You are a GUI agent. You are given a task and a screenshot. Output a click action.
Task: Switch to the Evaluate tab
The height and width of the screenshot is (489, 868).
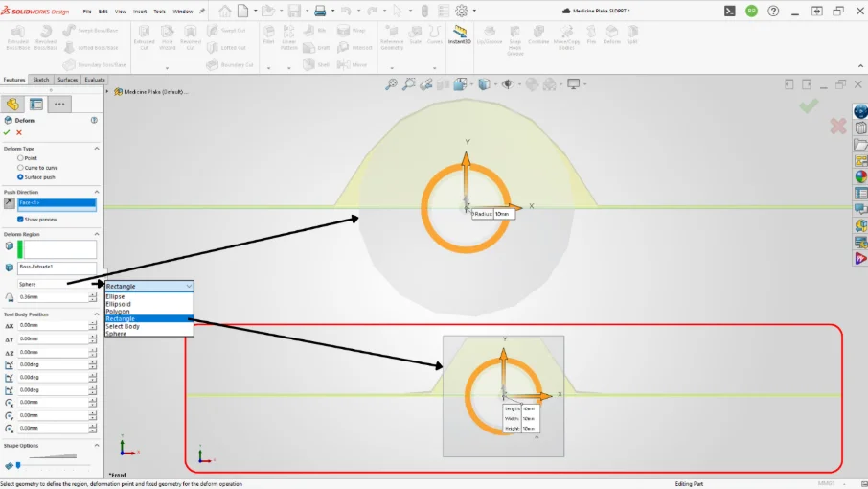95,80
